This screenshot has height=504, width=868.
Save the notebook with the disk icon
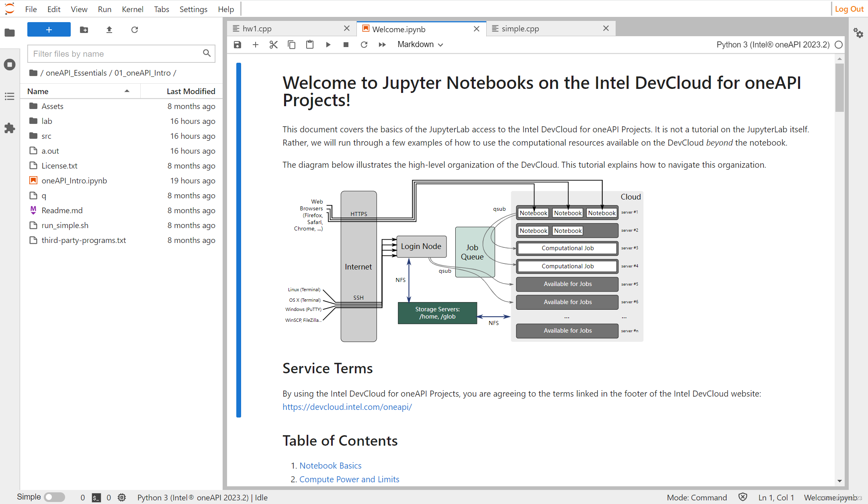(237, 45)
